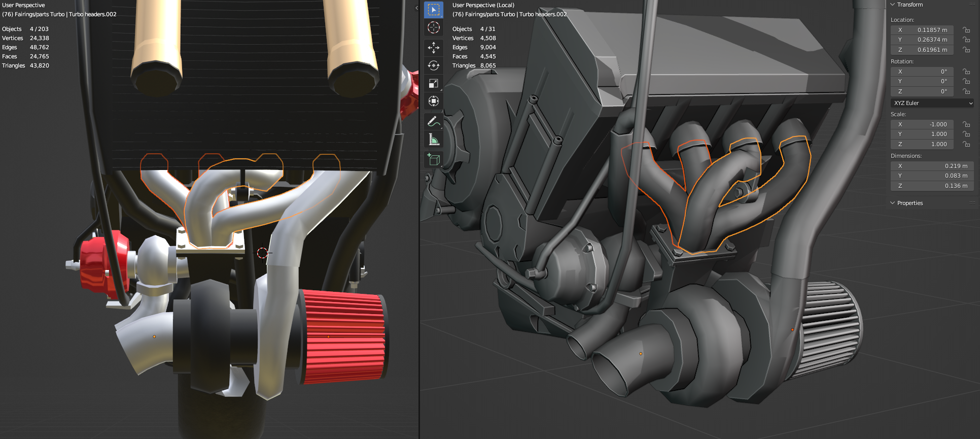Image resolution: width=980 pixels, height=439 pixels.
Task: Select the Select Box tool
Action: [433, 10]
